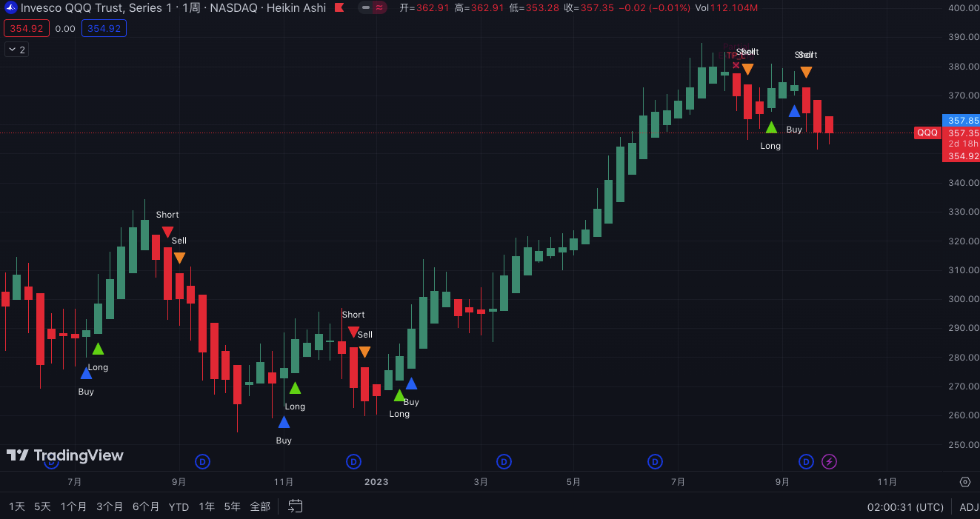This screenshot has width=980, height=519.
Task: Click the 250.00 price axis label
Action: point(963,445)
